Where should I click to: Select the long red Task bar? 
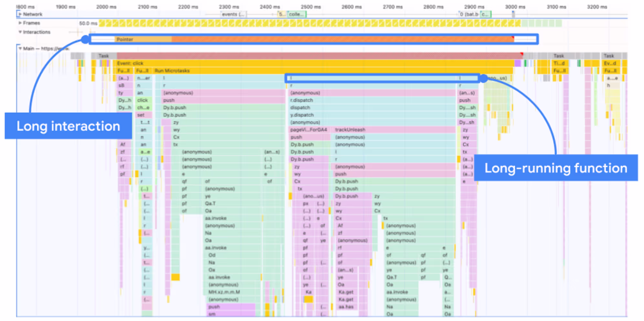(320, 56)
